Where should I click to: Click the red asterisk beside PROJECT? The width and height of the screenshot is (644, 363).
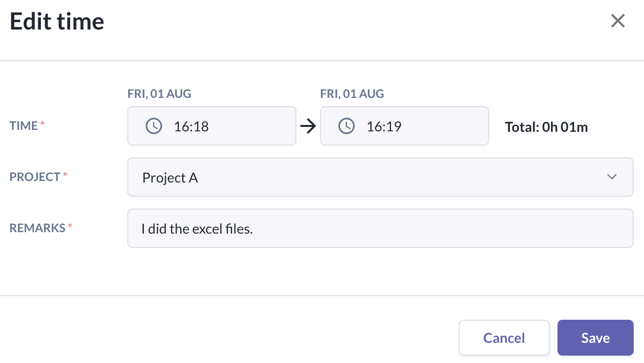click(x=65, y=176)
